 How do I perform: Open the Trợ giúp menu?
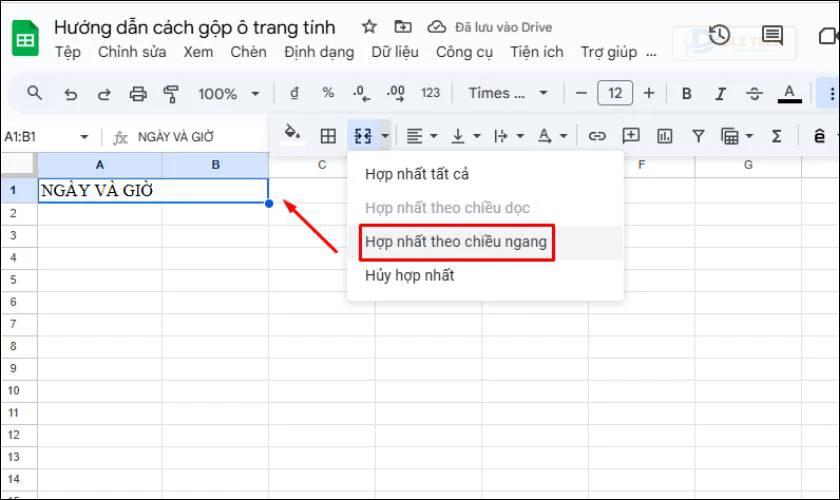click(x=609, y=52)
